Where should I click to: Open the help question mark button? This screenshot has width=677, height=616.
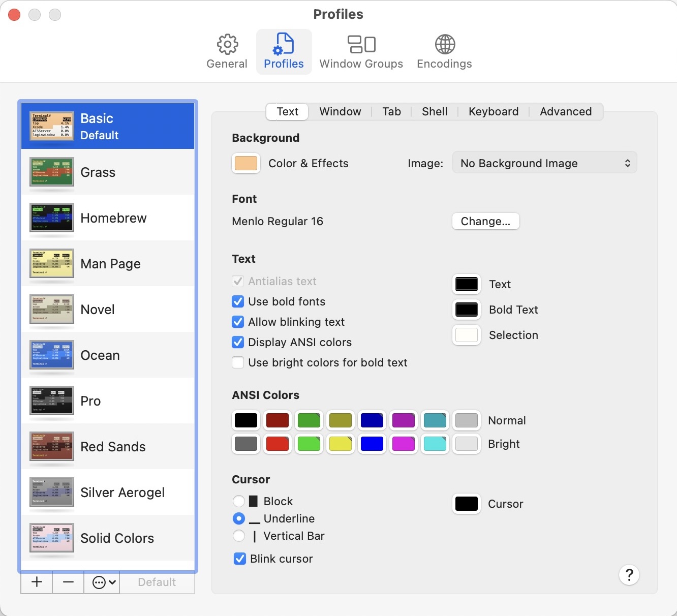pos(629,575)
